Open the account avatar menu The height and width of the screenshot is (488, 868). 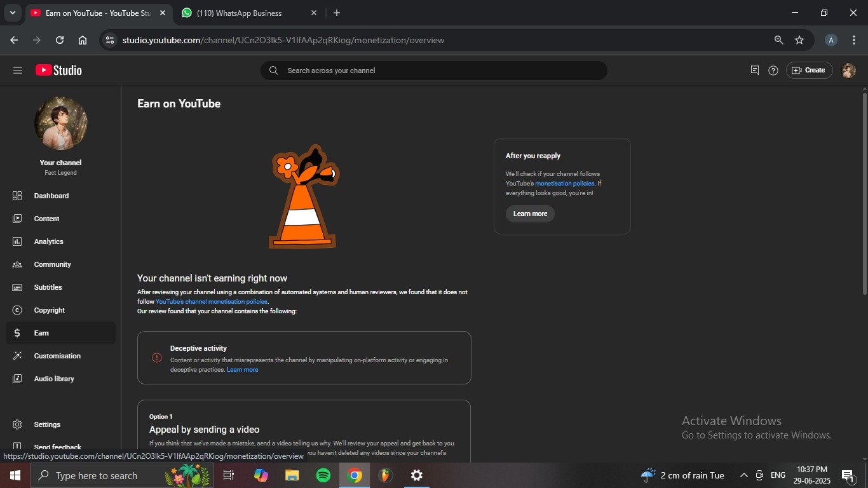pyautogui.click(x=848, y=71)
